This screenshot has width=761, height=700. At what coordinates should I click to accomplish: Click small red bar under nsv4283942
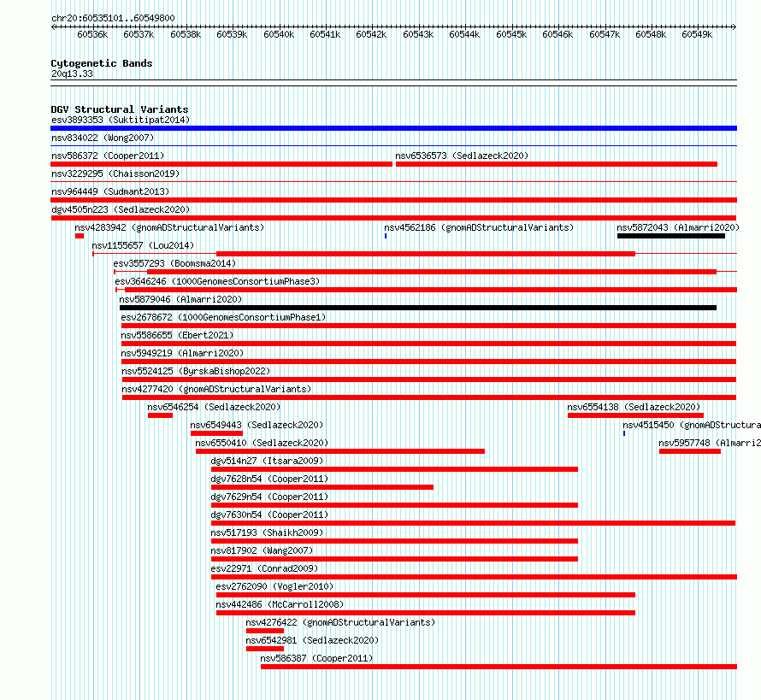click(80, 236)
